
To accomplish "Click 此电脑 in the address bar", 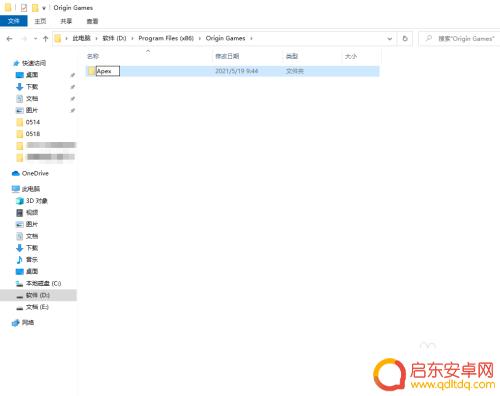I will pos(81,38).
